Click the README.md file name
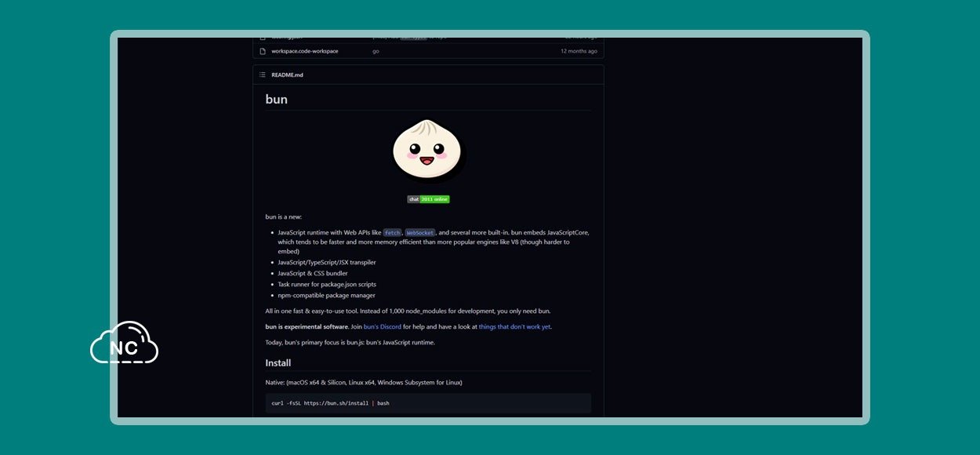Screen dimensions: 980x455 click(x=287, y=75)
